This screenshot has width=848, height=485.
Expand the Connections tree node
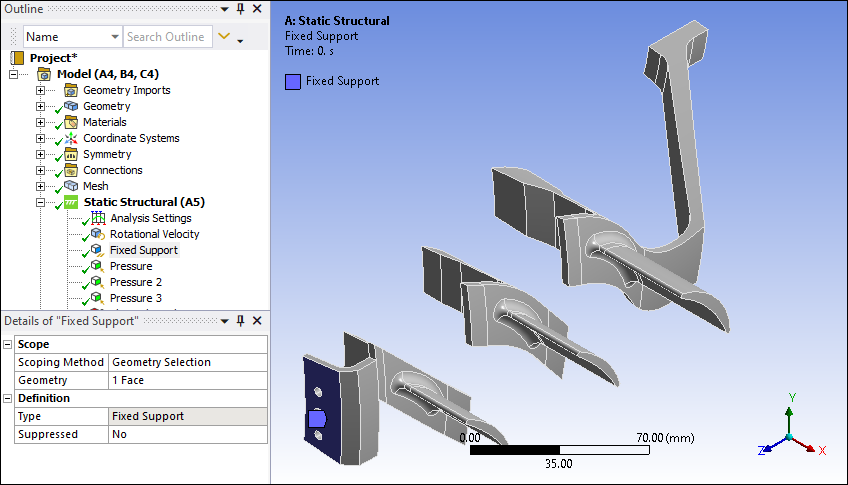(41, 170)
